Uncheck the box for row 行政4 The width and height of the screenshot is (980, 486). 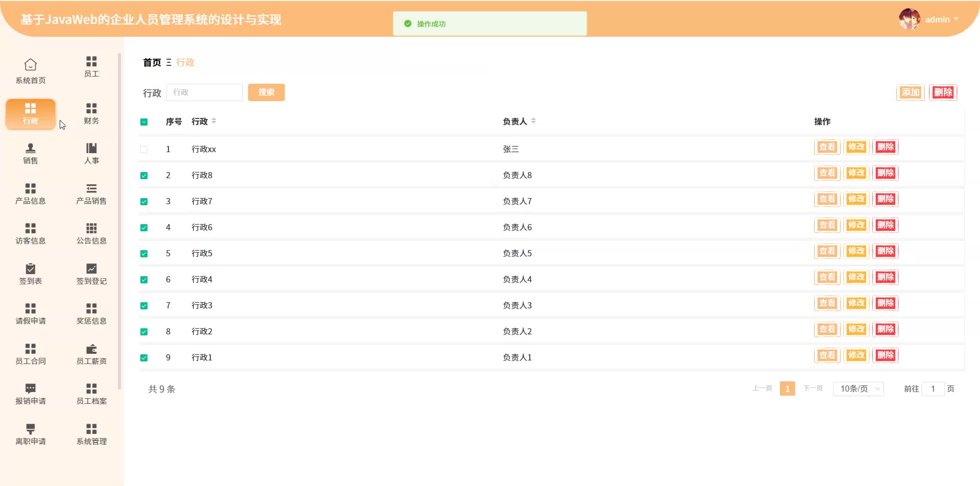click(144, 280)
